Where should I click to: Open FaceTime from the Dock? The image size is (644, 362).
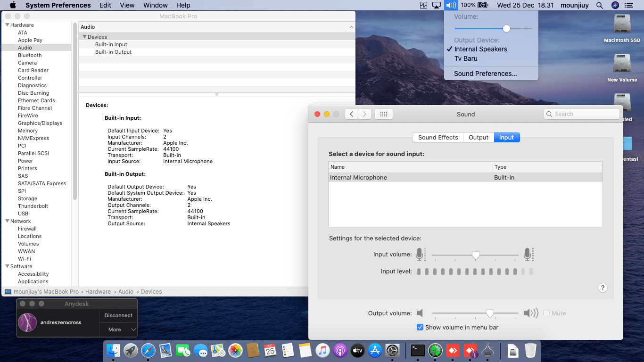pos(183,350)
